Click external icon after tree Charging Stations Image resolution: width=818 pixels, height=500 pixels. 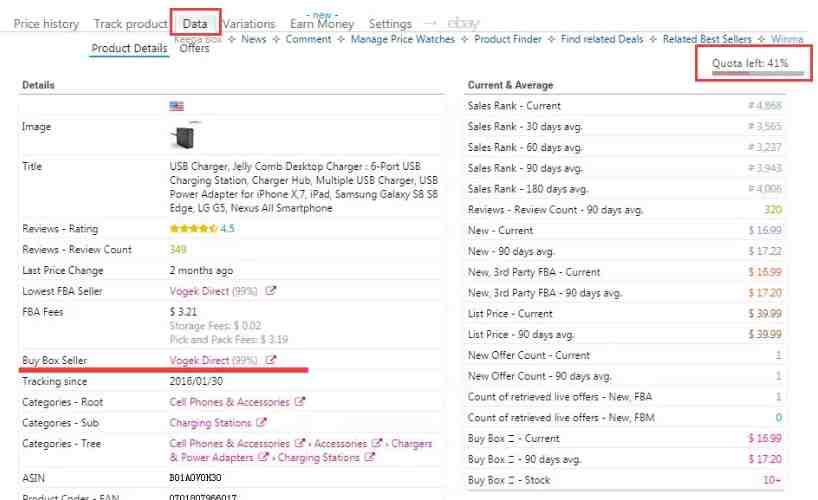pyautogui.click(x=369, y=457)
